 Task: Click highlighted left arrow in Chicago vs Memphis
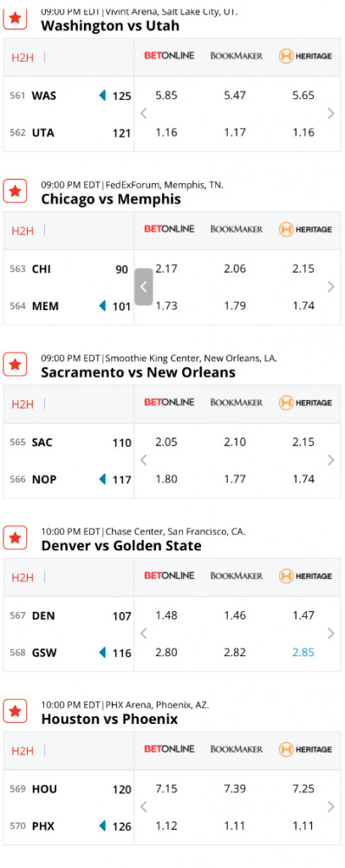[144, 286]
